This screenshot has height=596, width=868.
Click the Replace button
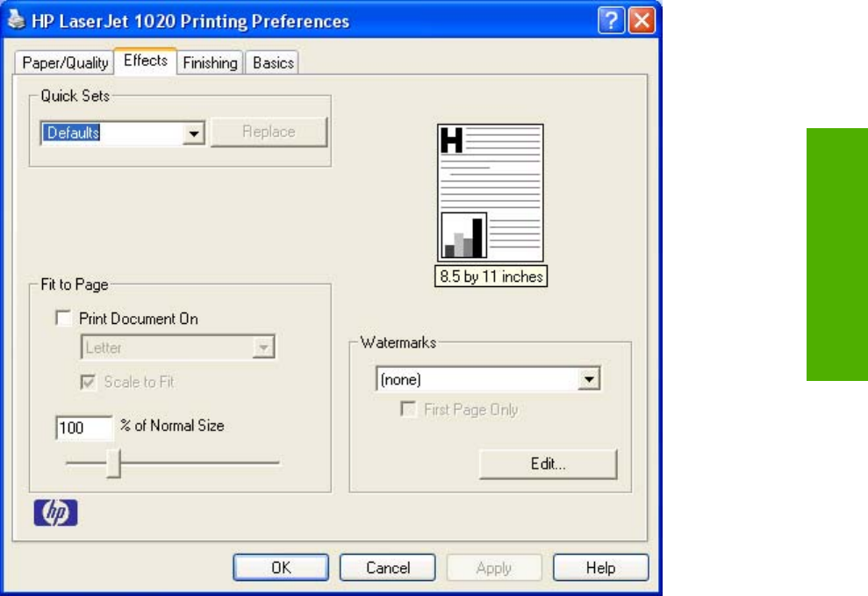tap(269, 132)
